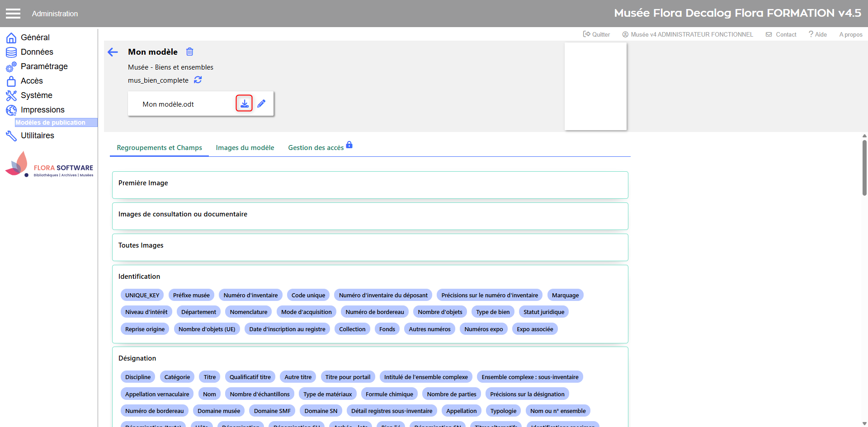Click the lock icon on Gestion des accès
The width and height of the screenshot is (868, 427).
[349, 145]
